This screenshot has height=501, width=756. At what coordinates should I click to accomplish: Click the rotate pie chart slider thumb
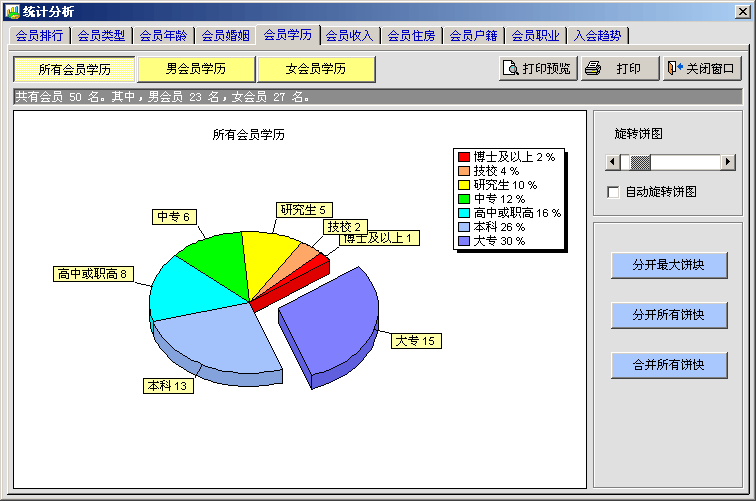point(638,162)
